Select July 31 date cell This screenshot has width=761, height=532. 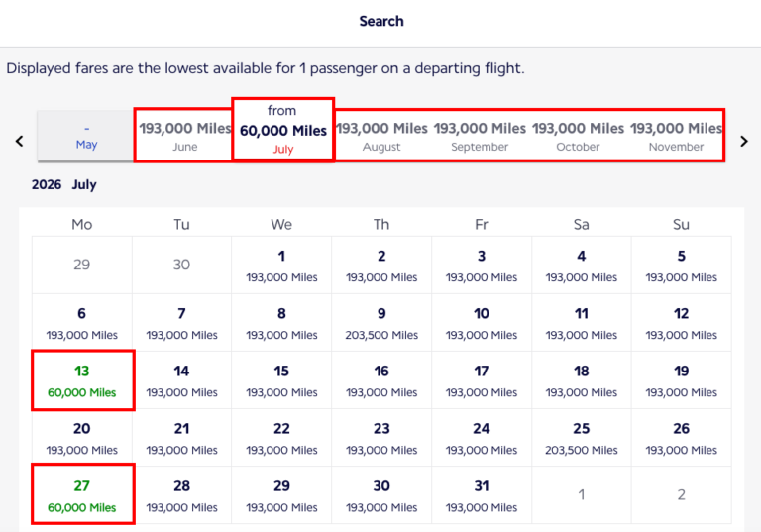click(482, 495)
